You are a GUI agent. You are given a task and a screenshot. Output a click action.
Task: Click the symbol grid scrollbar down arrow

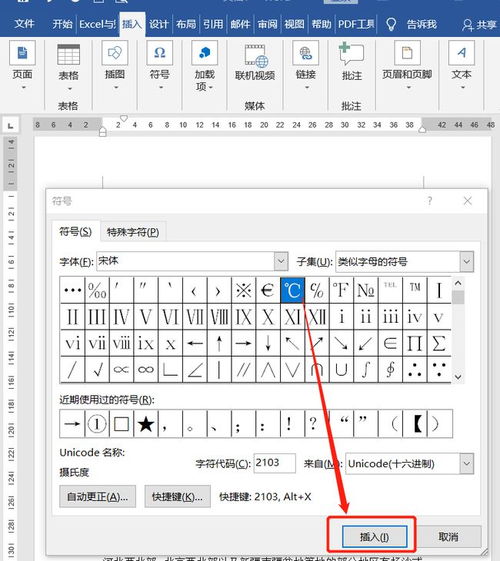click(x=458, y=377)
